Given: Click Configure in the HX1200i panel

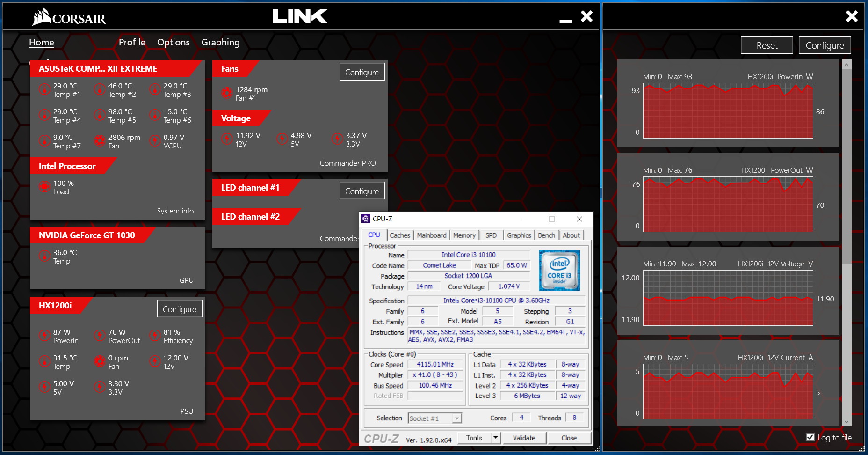Looking at the screenshot, I should point(179,309).
